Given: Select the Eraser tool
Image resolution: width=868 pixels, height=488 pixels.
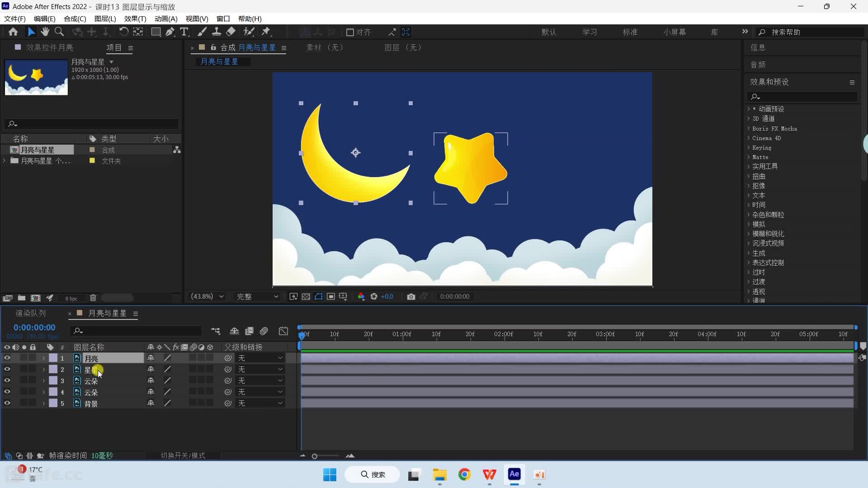Looking at the screenshot, I should point(231,32).
